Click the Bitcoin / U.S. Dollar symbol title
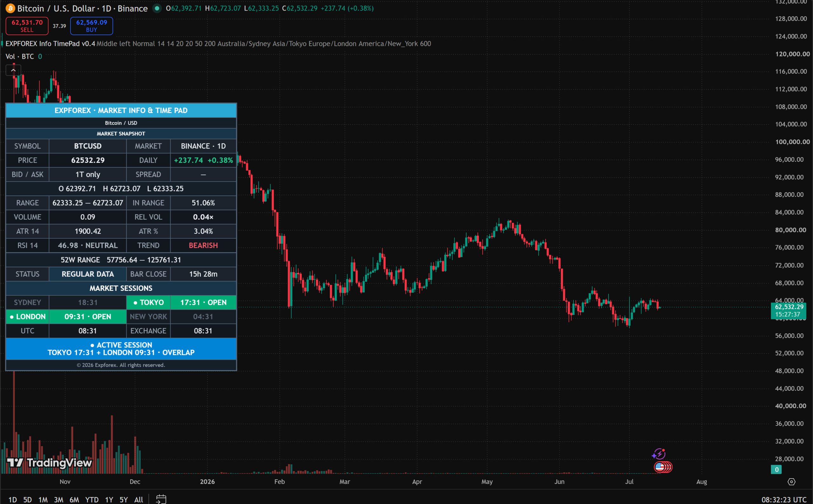Viewport: 813px width, 504px height. click(x=82, y=8)
